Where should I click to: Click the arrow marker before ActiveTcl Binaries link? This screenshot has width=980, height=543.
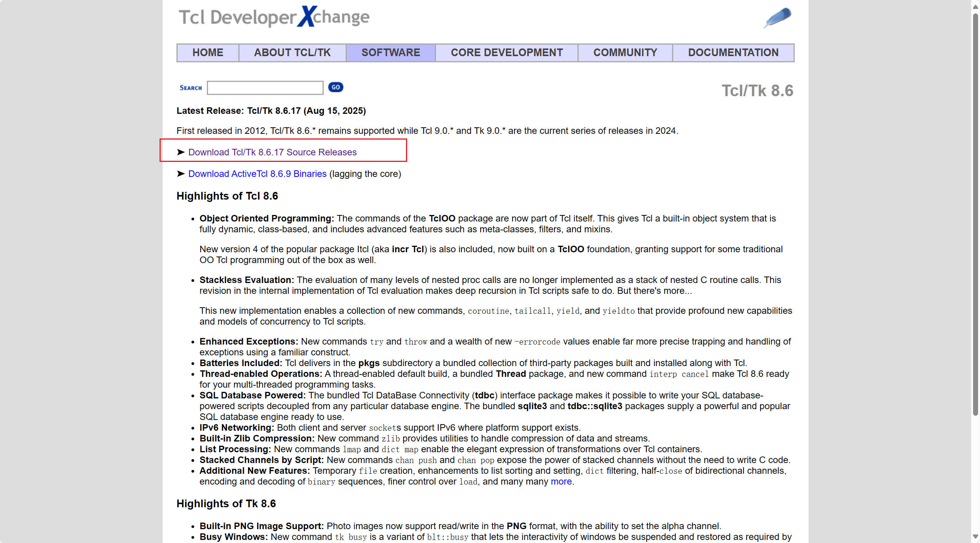pos(180,174)
